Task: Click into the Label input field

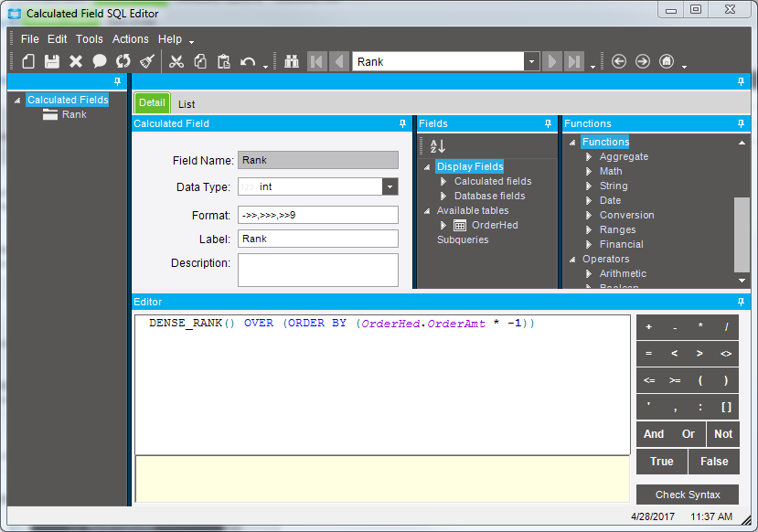Action: (317, 239)
